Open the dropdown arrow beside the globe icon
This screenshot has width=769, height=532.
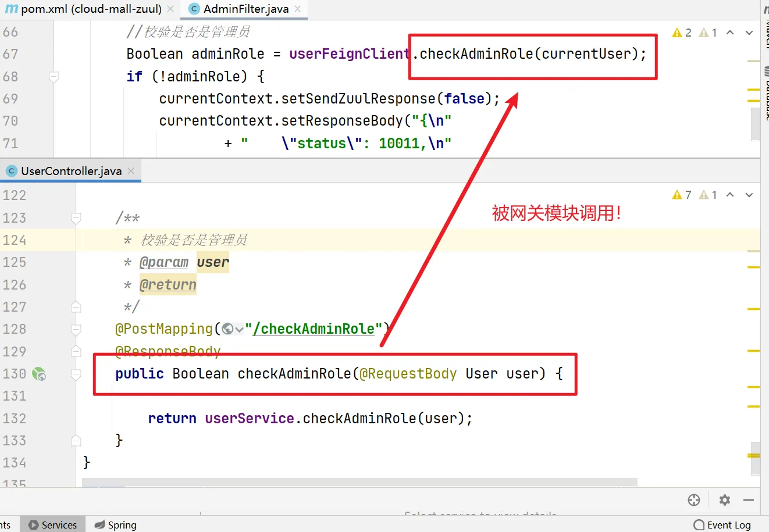(239, 330)
